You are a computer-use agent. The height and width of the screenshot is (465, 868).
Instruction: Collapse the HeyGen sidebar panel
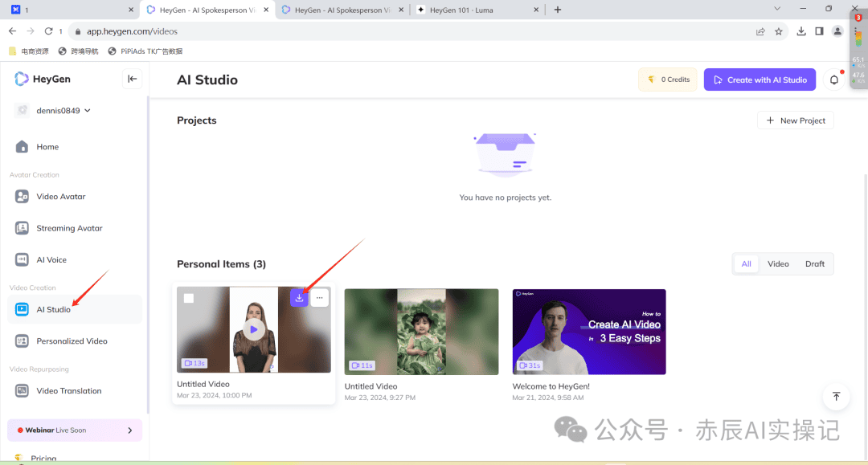point(132,79)
